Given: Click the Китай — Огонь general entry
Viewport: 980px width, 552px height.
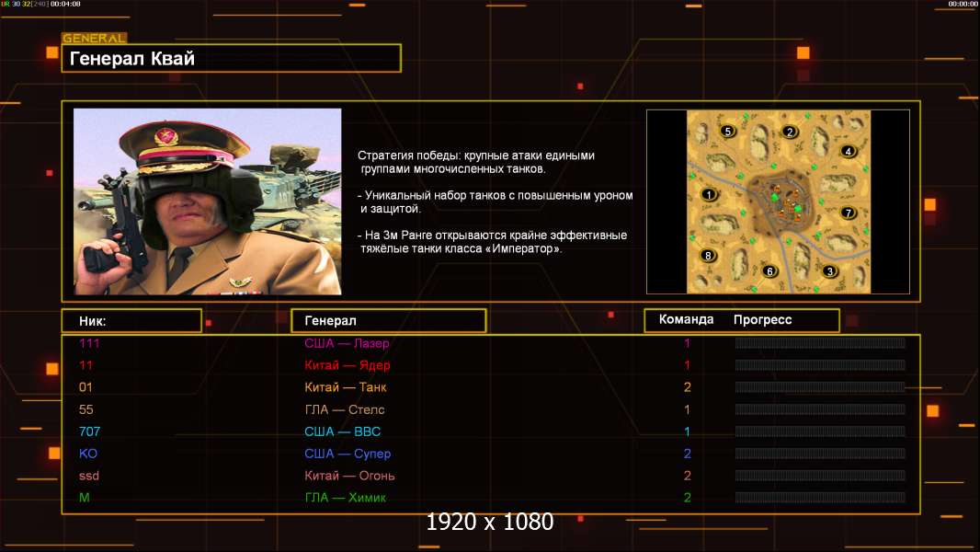Looking at the screenshot, I should [349, 476].
